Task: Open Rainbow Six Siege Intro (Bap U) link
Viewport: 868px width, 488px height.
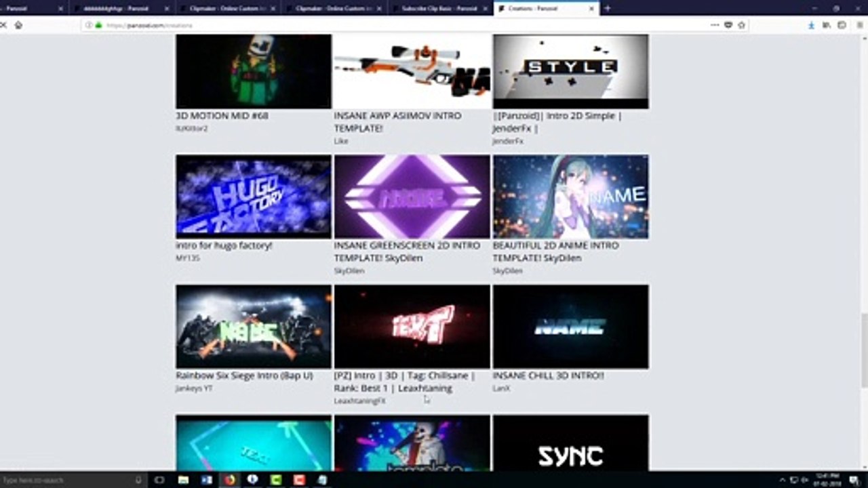Action: point(244,375)
